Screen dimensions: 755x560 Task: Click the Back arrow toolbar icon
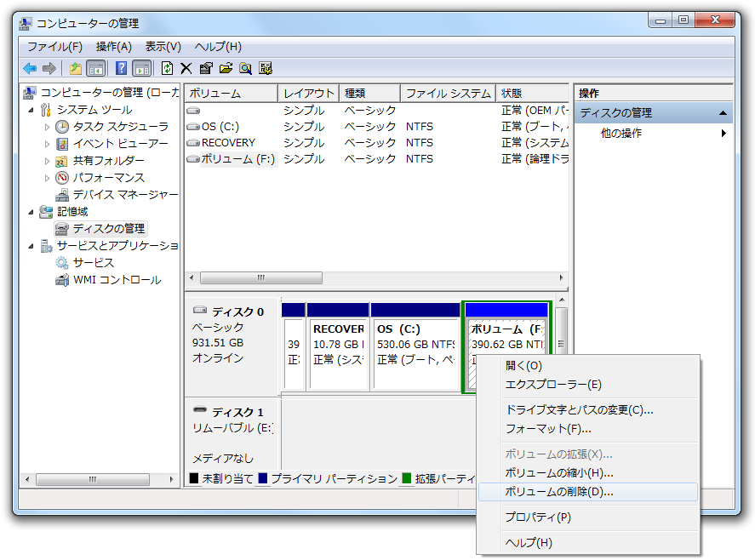pyautogui.click(x=30, y=68)
